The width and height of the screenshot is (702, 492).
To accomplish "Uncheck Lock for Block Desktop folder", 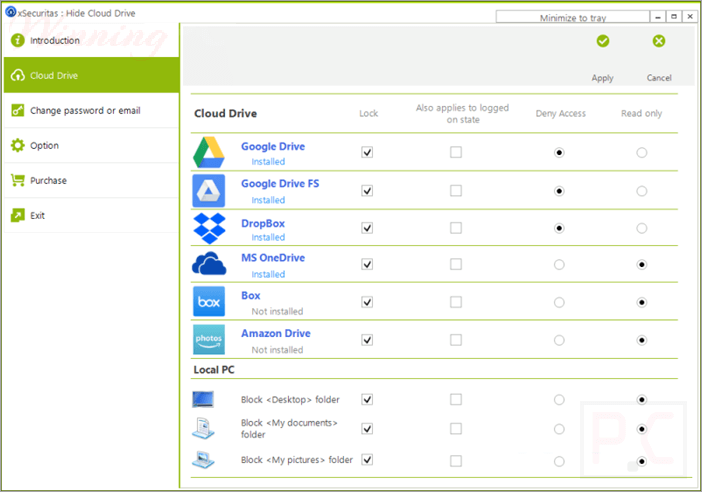I will click(367, 399).
